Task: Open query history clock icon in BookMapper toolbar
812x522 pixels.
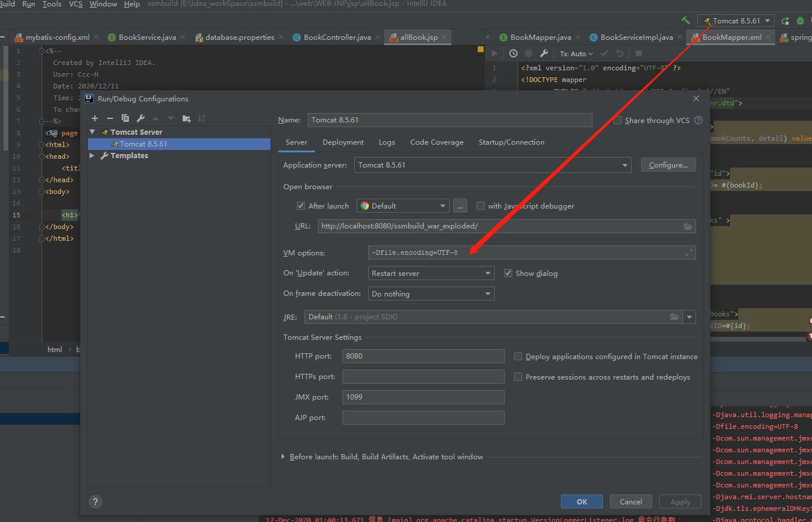Action: click(513, 53)
